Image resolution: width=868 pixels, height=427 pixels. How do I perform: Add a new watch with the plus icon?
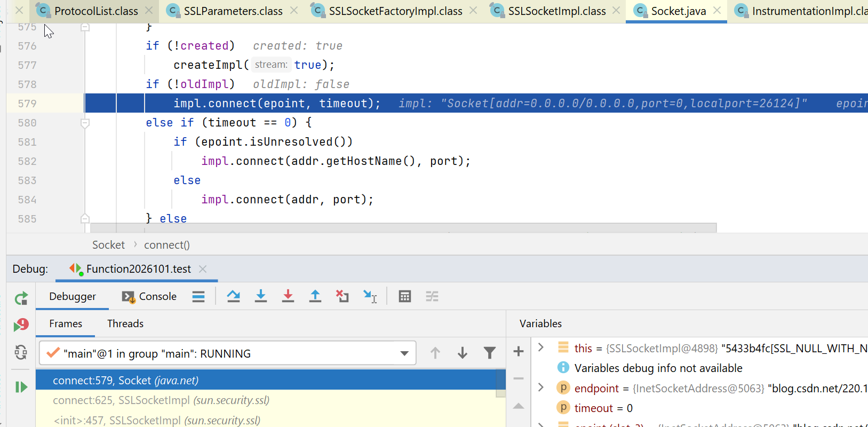click(518, 351)
